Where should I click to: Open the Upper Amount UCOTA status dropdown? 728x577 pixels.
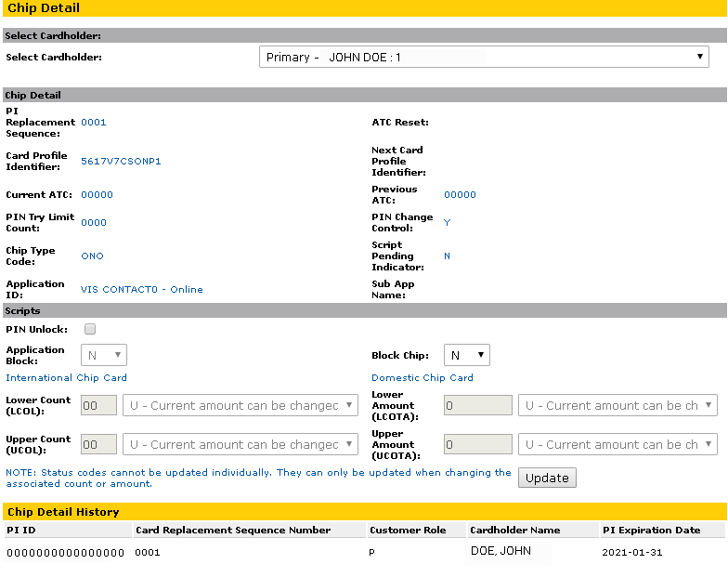[617, 444]
